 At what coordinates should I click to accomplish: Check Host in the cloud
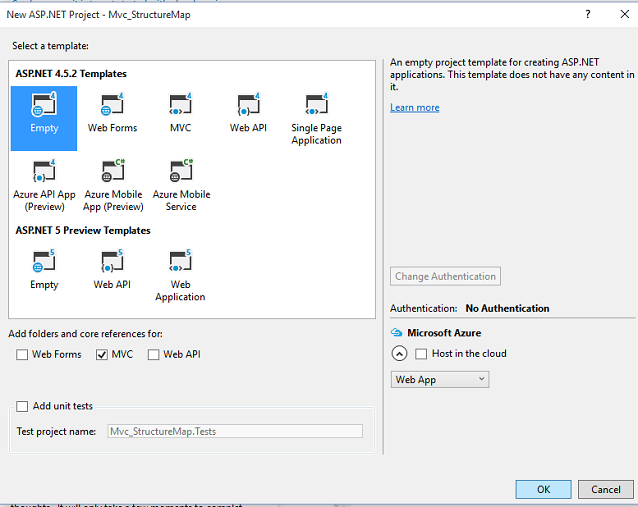(x=421, y=354)
